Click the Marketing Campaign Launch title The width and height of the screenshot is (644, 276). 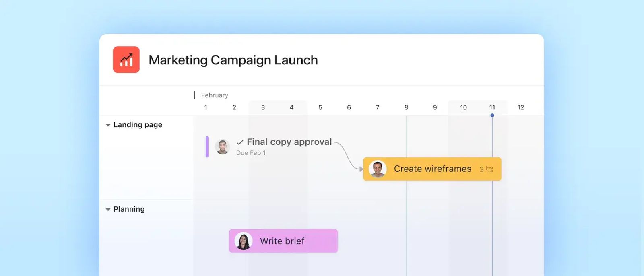(233, 60)
